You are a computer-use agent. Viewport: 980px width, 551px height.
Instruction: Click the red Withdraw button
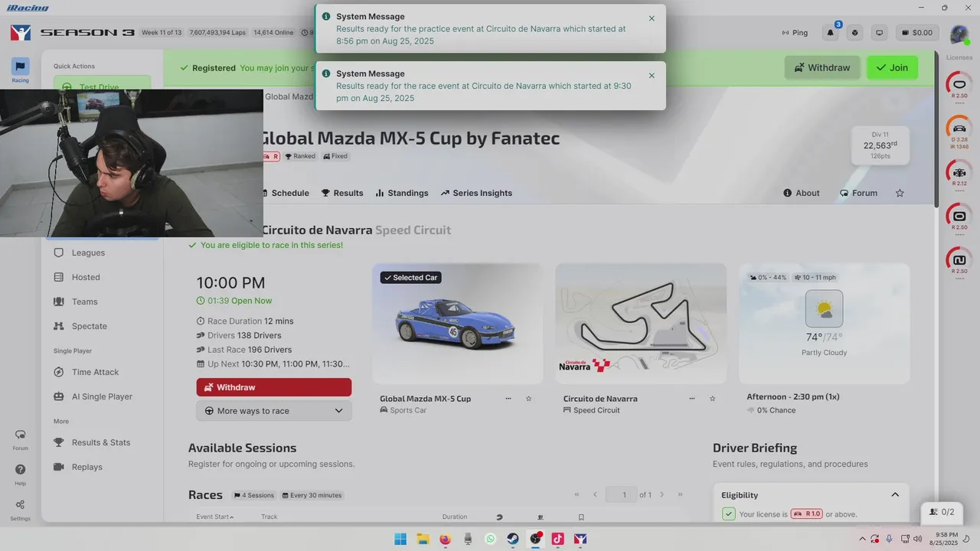[274, 387]
